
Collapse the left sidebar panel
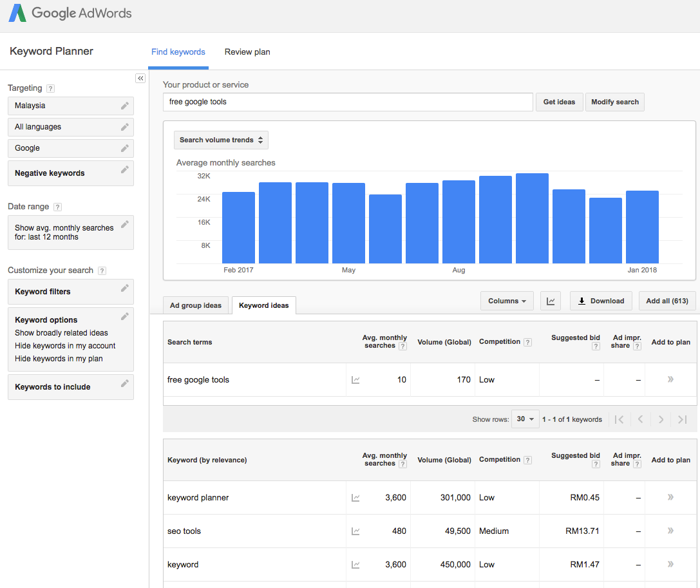140,79
